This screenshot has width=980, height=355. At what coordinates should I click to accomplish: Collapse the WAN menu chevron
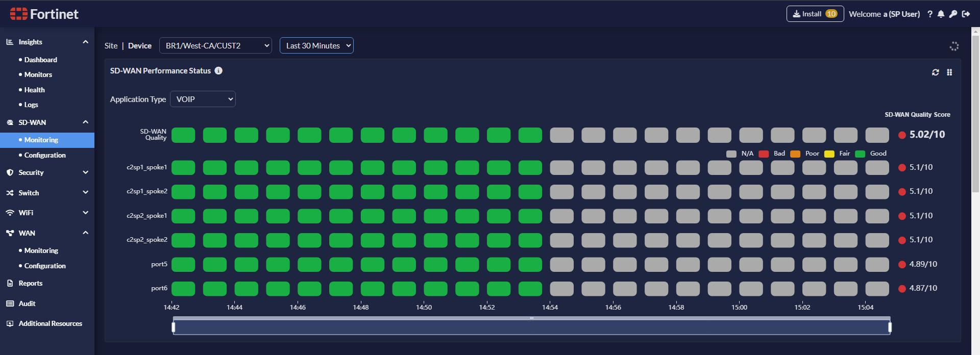85,233
